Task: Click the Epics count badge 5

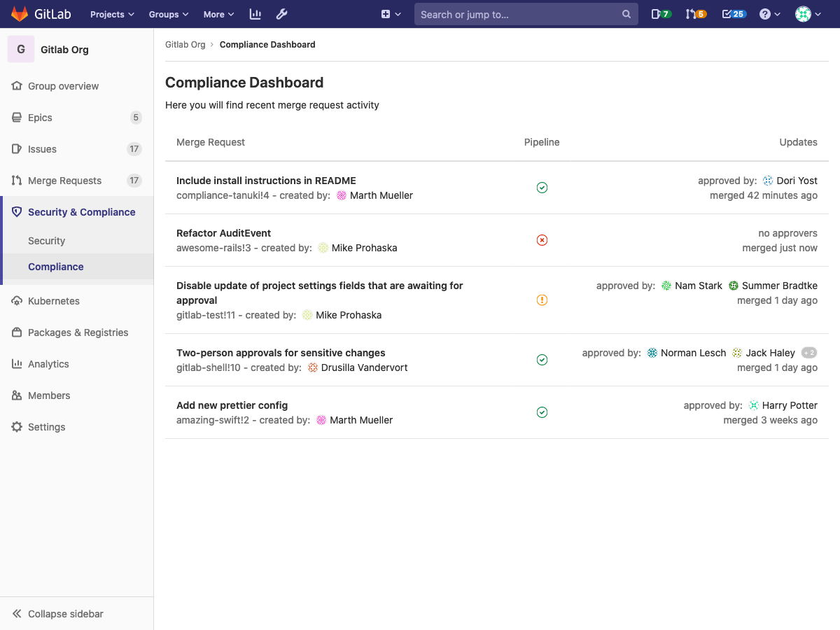Action: coord(136,118)
